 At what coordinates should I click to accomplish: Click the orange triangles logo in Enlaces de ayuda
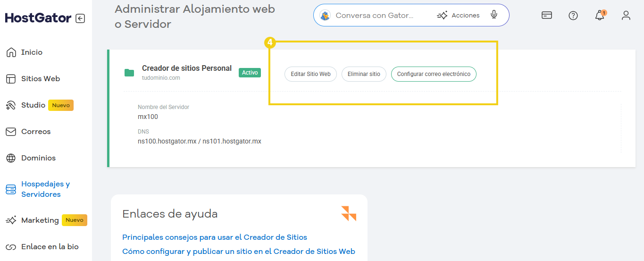pyautogui.click(x=349, y=213)
